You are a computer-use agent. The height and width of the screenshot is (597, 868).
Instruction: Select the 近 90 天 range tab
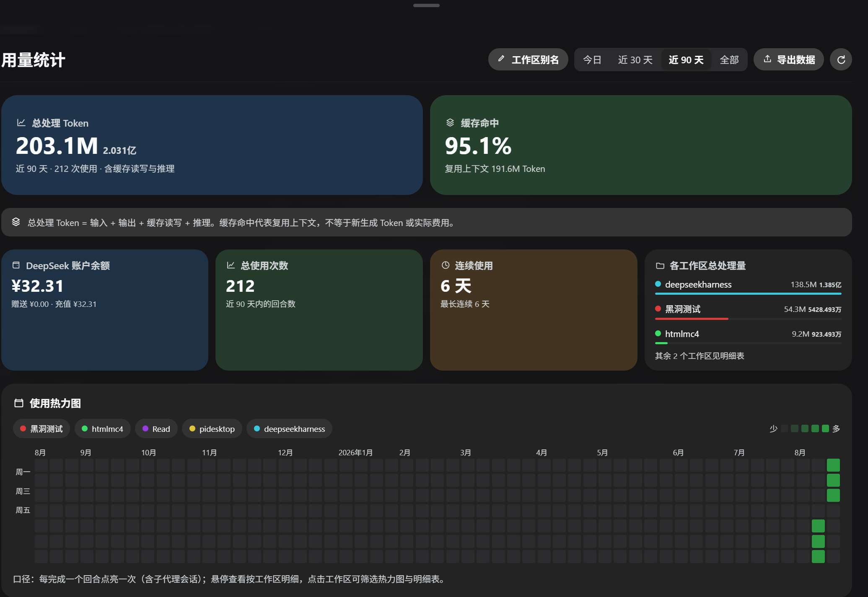tap(686, 60)
